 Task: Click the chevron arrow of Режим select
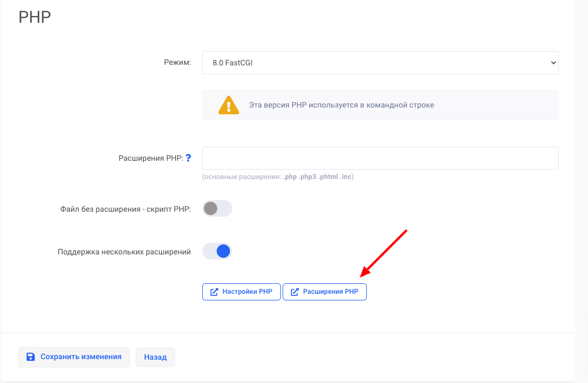coord(553,63)
